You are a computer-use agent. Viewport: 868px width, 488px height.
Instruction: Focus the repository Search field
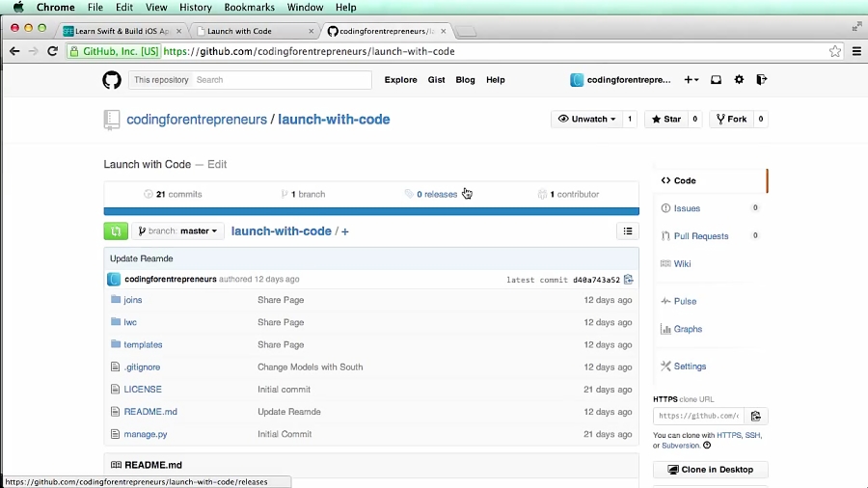[x=283, y=80]
